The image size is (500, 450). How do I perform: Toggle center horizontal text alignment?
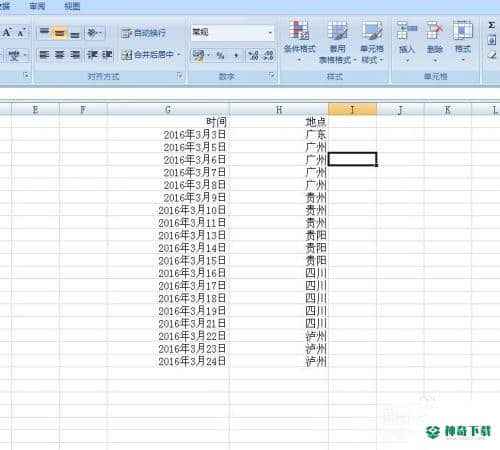coord(59,55)
